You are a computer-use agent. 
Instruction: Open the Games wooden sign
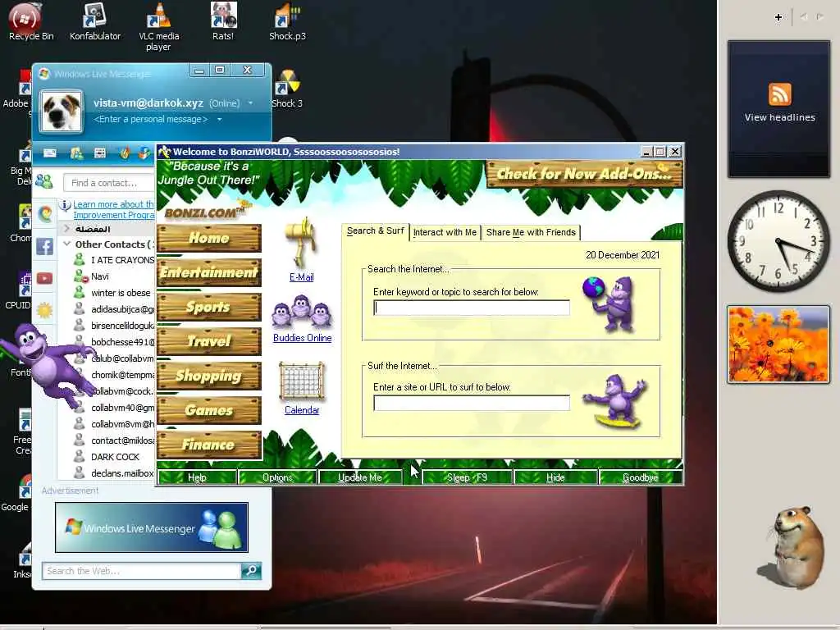tap(209, 410)
